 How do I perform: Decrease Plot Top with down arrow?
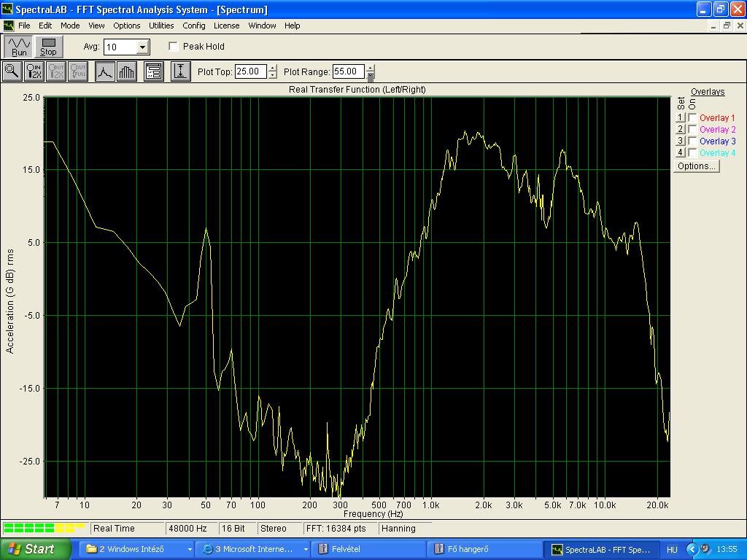point(272,75)
